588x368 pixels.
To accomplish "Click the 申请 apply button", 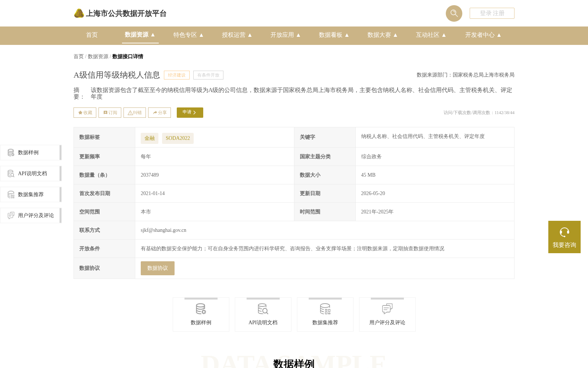I will 190,113.
